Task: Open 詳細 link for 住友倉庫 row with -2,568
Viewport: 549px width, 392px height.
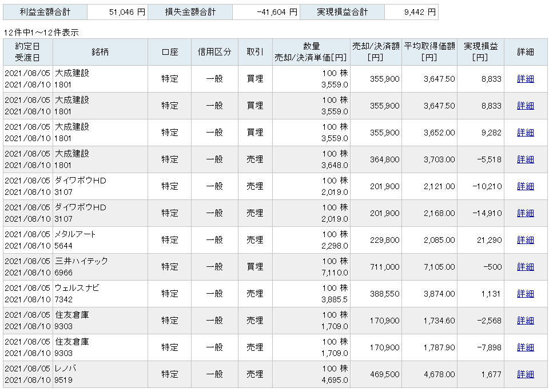Action: click(x=525, y=321)
